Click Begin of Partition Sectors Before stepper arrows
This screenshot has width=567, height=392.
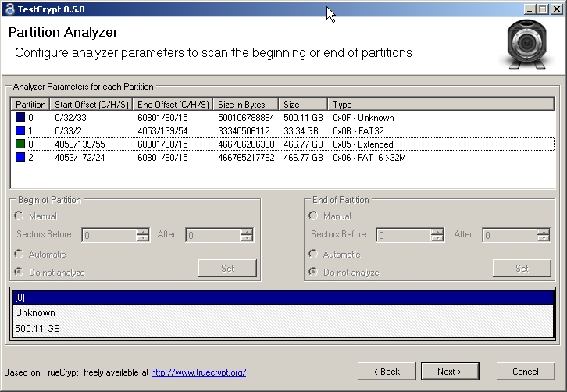click(x=143, y=235)
